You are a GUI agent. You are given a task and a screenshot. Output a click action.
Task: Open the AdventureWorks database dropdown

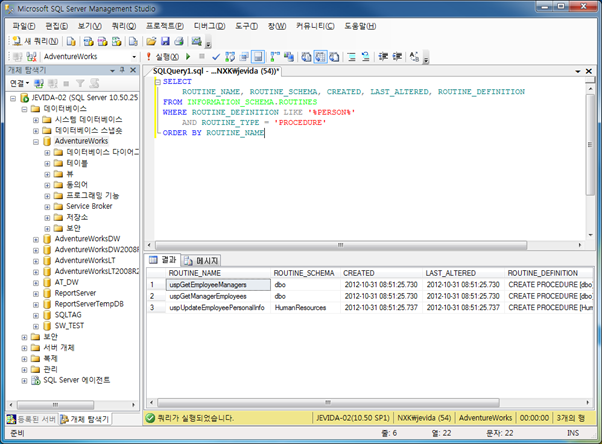(x=134, y=57)
